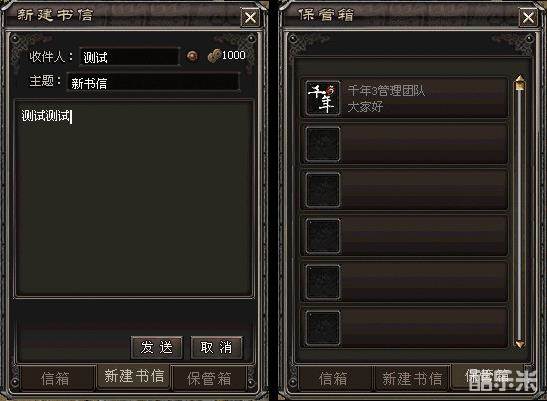Focus the 主题 subject input field

click(153, 83)
